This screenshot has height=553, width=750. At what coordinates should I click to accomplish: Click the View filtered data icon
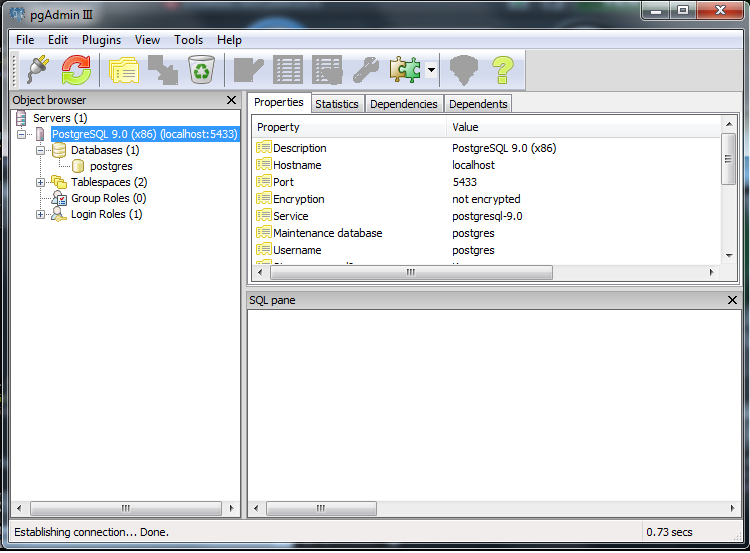click(327, 70)
